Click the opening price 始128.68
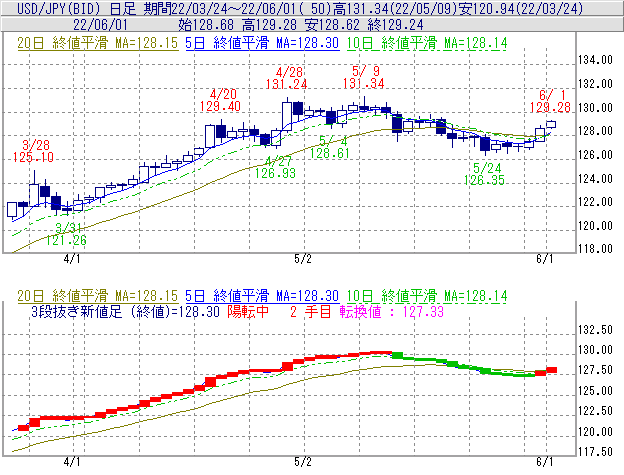Image resolution: width=624 pixels, height=475 pixels. coord(206,25)
